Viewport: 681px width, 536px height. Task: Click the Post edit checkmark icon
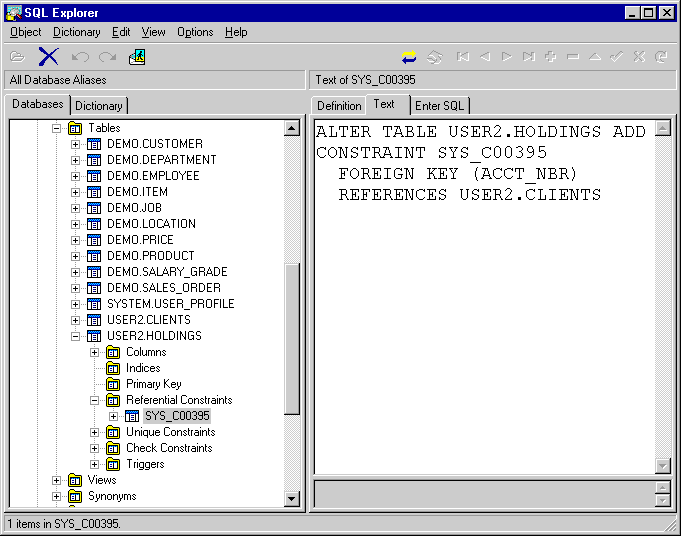point(617,56)
